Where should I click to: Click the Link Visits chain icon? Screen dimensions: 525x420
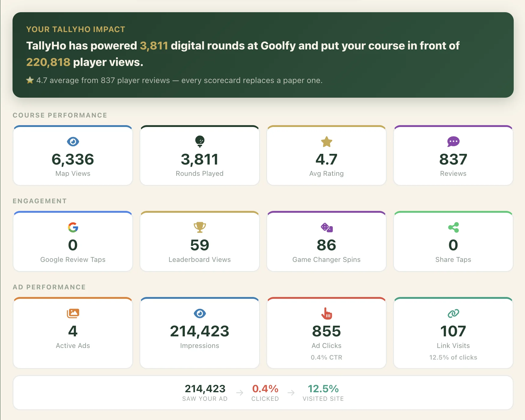point(453,313)
